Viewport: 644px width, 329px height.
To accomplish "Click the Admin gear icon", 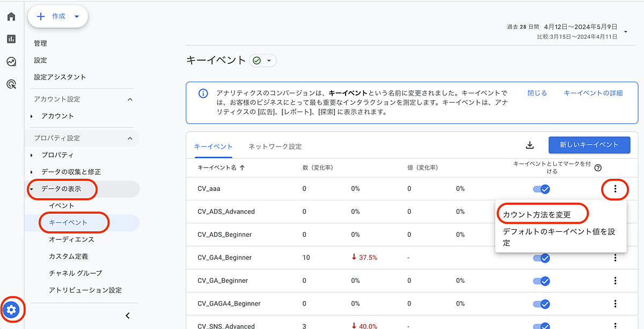I will (12, 309).
